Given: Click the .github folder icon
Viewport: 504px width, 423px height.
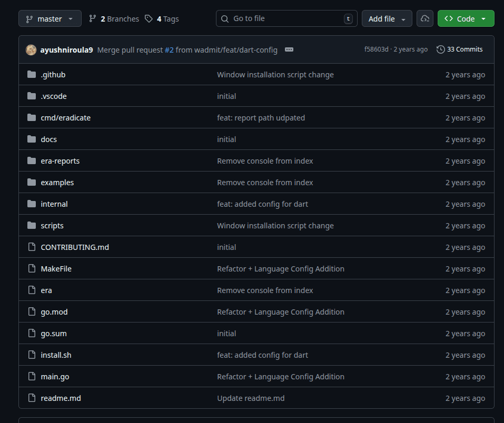Looking at the screenshot, I should click(x=32, y=75).
